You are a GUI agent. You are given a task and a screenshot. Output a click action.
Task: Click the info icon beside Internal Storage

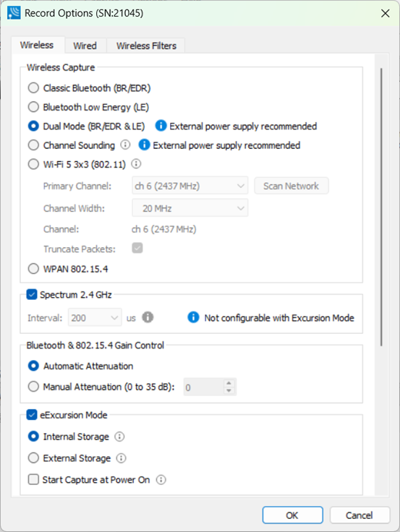coord(119,437)
